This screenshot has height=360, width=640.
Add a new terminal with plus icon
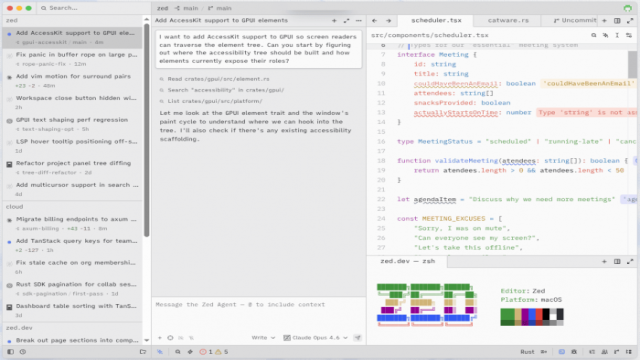604,261
